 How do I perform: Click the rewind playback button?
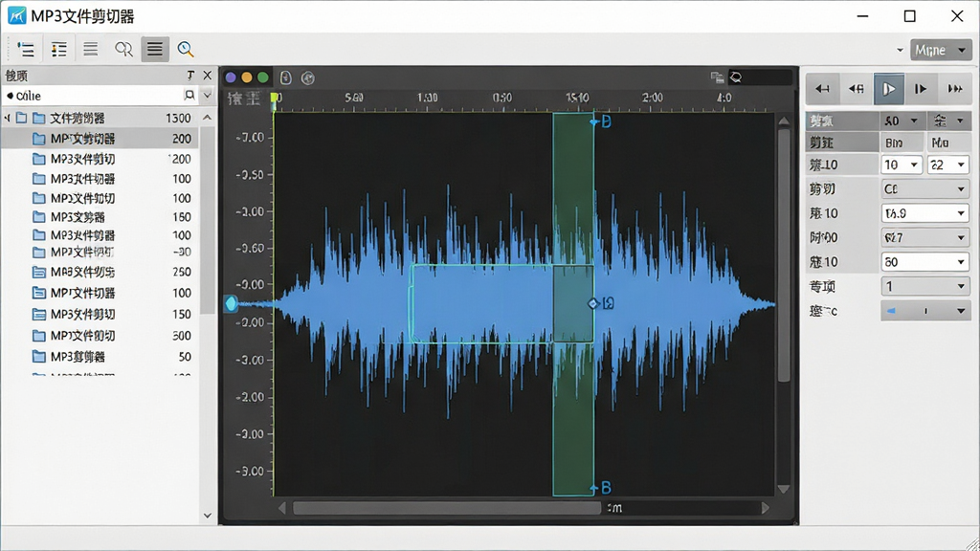856,89
